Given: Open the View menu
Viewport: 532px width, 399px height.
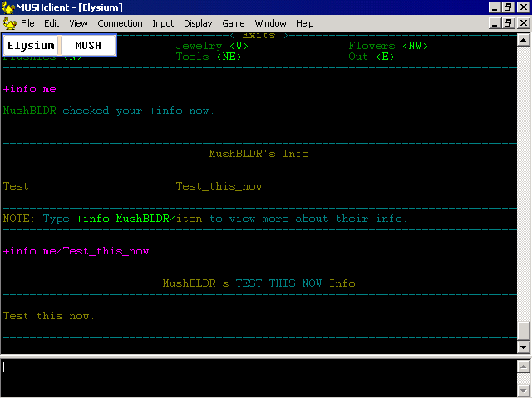Looking at the screenshot, I should [78, 23].
